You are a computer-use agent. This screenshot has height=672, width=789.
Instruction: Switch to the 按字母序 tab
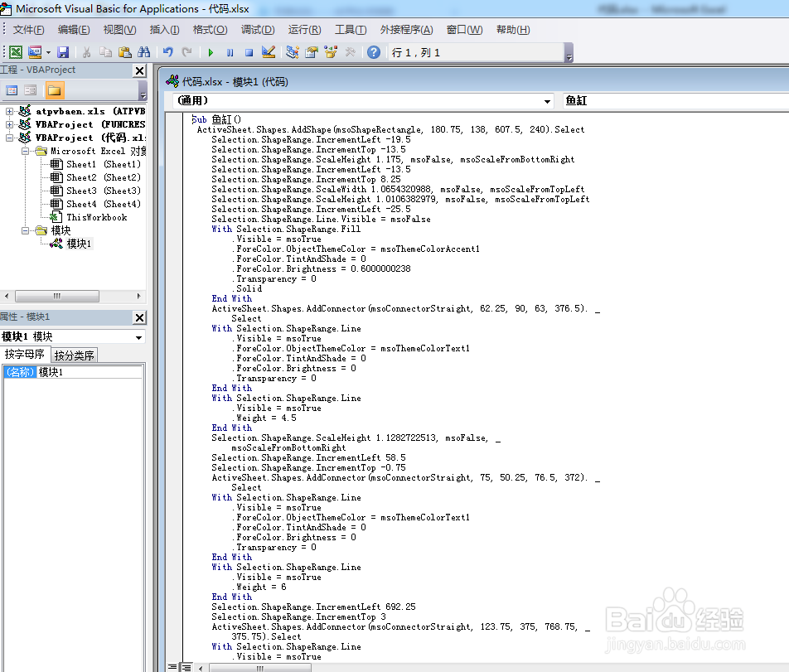(x=25, y=355)
